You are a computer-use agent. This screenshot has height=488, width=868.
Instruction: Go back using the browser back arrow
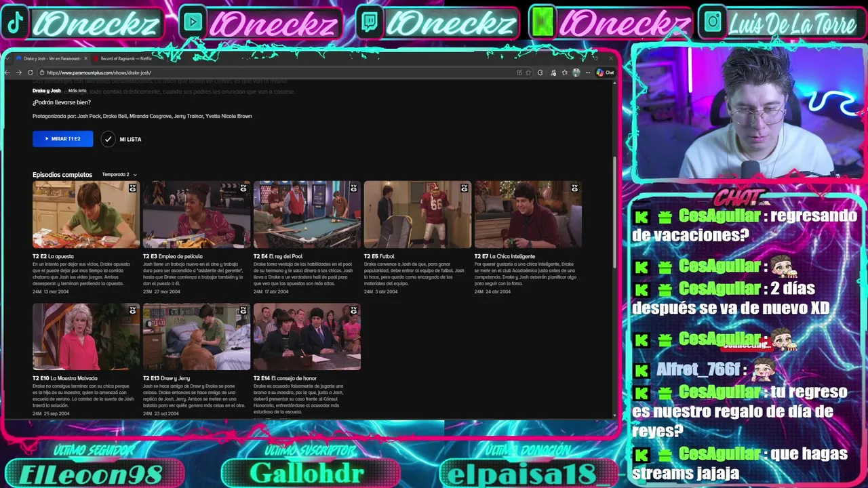8,73
